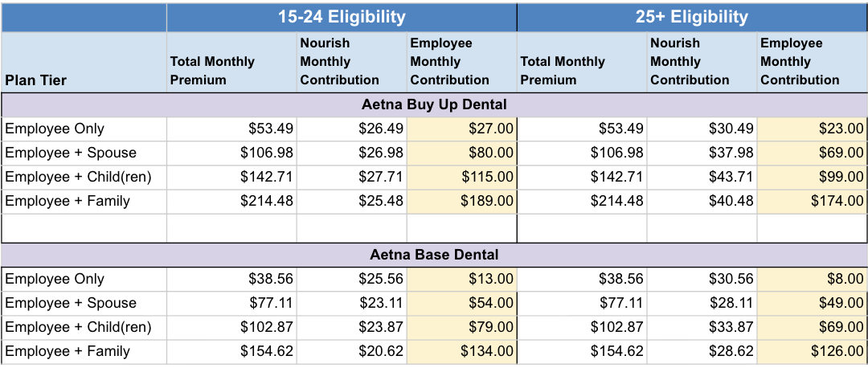Select the $13.00 Base Dental employee cell
The width and height of the screenshot is (868, 368).
coord(461,279)
